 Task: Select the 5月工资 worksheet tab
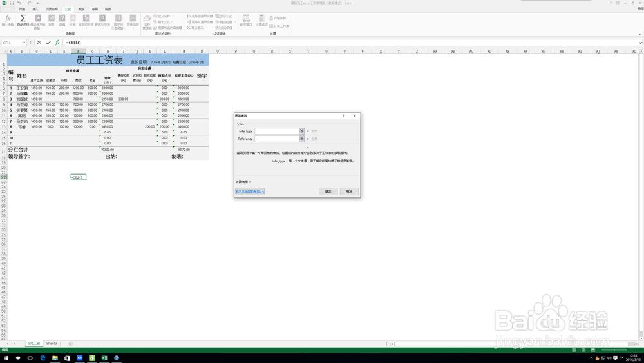33,343
